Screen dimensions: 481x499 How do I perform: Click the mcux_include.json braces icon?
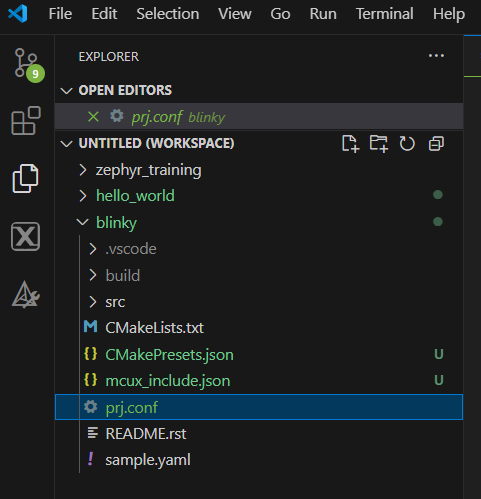pyautogui.click(x=90, y=380)
